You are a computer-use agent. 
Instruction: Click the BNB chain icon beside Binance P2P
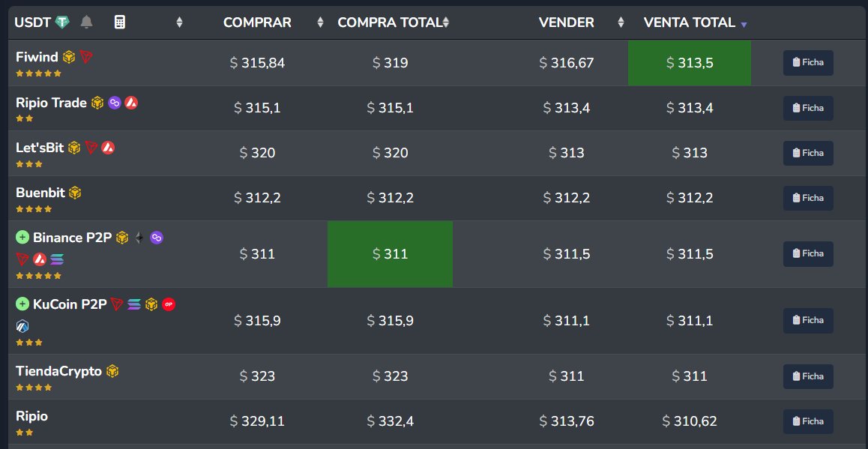(122, 238)
